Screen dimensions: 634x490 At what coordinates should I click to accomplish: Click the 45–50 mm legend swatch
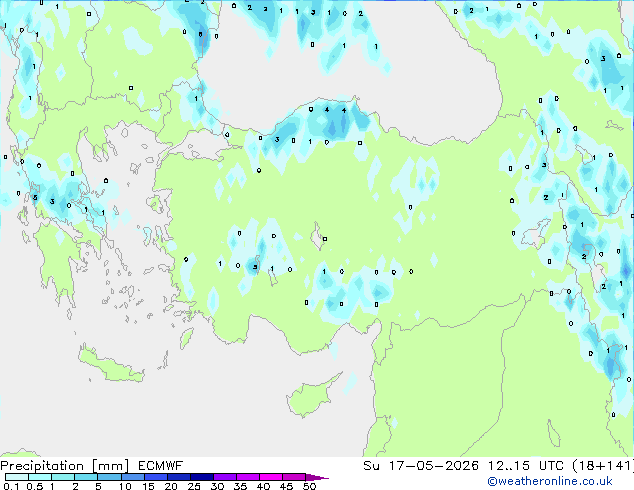point(294,477)
